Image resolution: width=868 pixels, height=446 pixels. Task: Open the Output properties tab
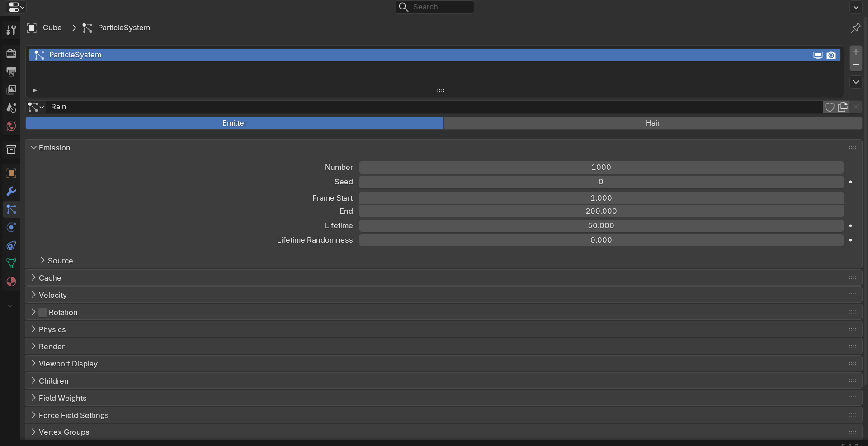11,71
